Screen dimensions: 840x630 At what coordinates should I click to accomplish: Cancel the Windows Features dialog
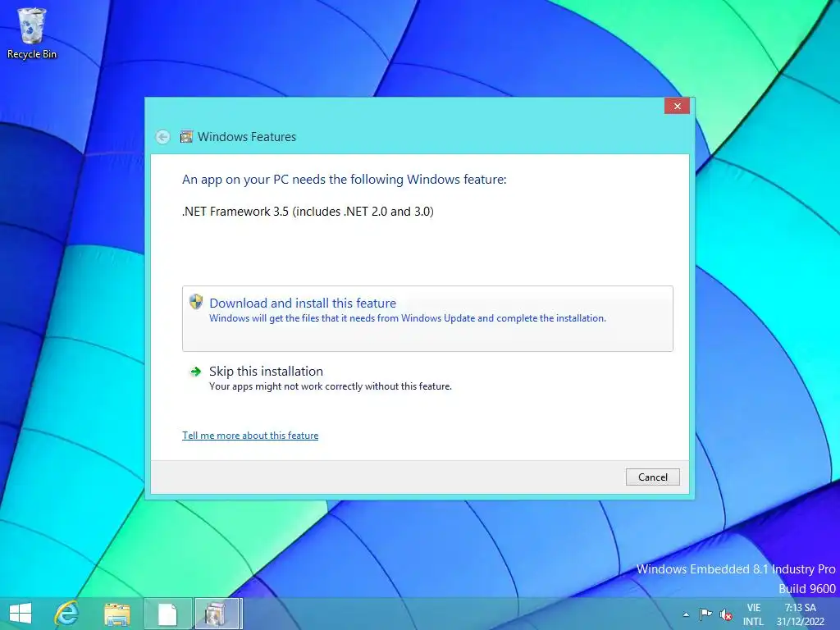pyautogui.click(x=652, y=477)
